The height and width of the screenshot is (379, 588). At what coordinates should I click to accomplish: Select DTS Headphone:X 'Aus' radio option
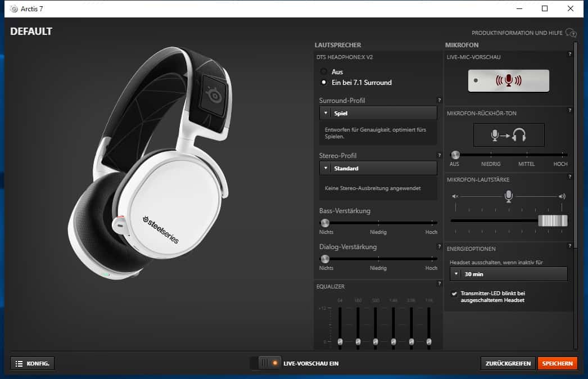(x=324, y=71)
